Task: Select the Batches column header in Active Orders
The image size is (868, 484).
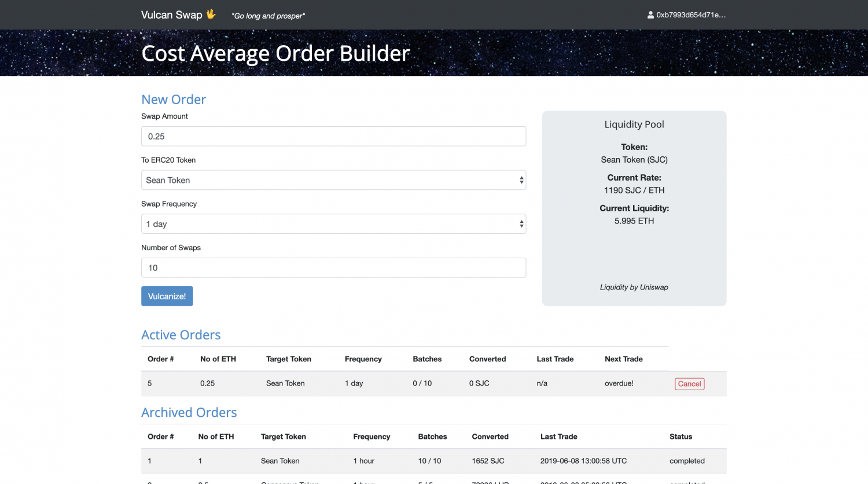Action: click(x=427, y=359)
